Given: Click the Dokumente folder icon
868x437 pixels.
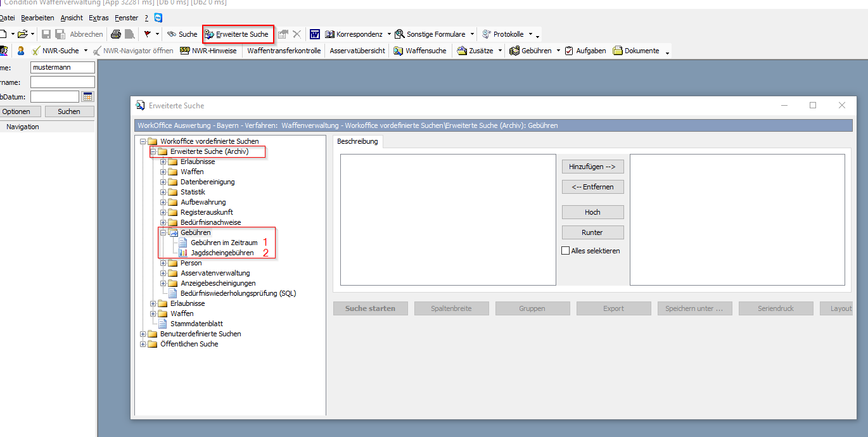Looking at the screenshot, I should pyautogui.click(x=618, y=51).
